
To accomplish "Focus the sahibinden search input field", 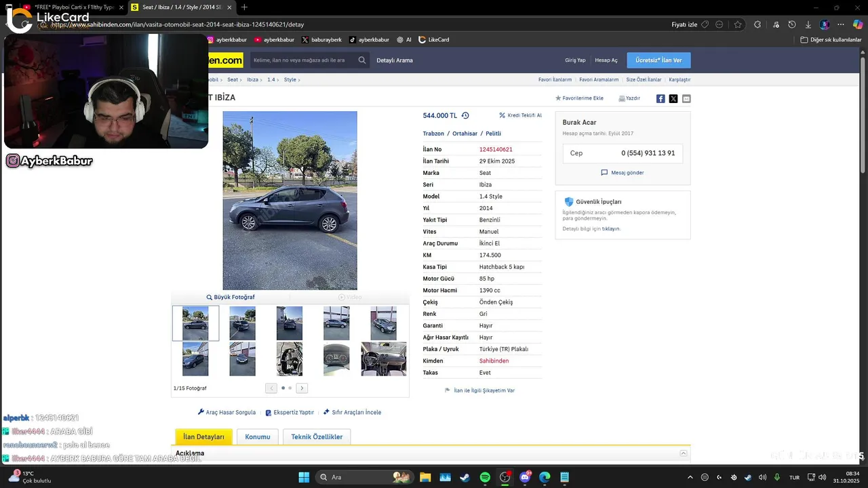I will click(x=304, y=60).
